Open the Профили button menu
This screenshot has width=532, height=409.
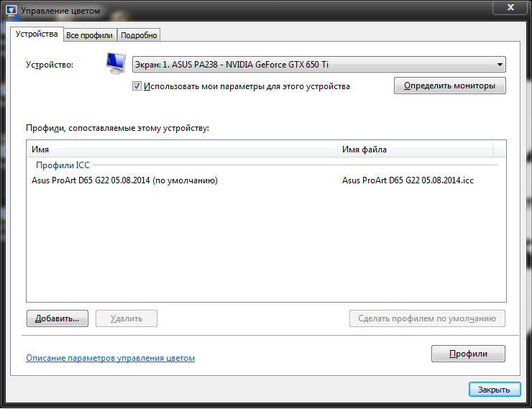(x=468, y=354)
